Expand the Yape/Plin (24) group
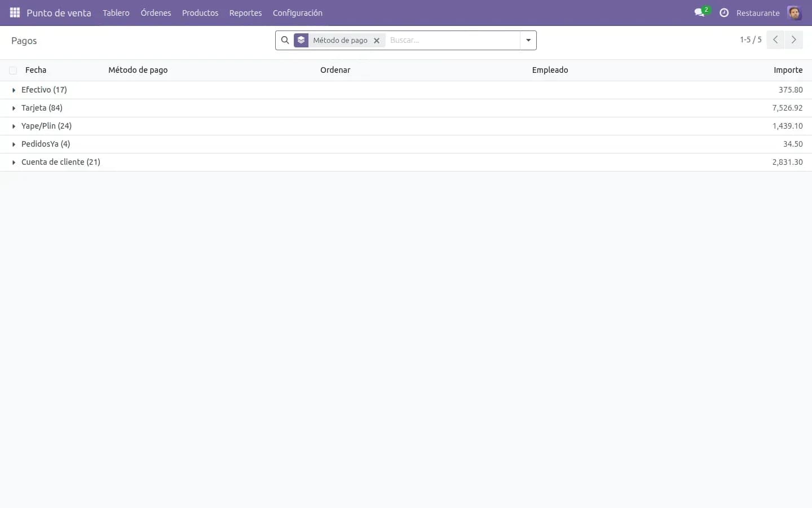The image size is (812, 508). point(406,126)
